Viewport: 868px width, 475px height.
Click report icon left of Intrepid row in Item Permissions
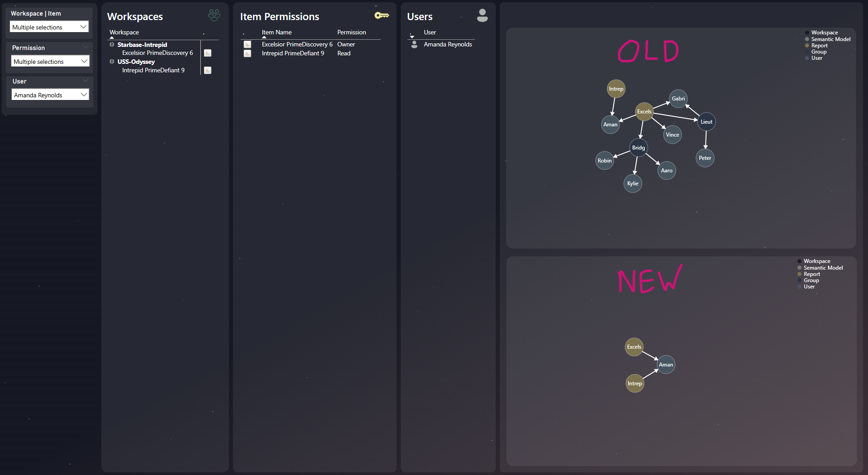[247, 54]
